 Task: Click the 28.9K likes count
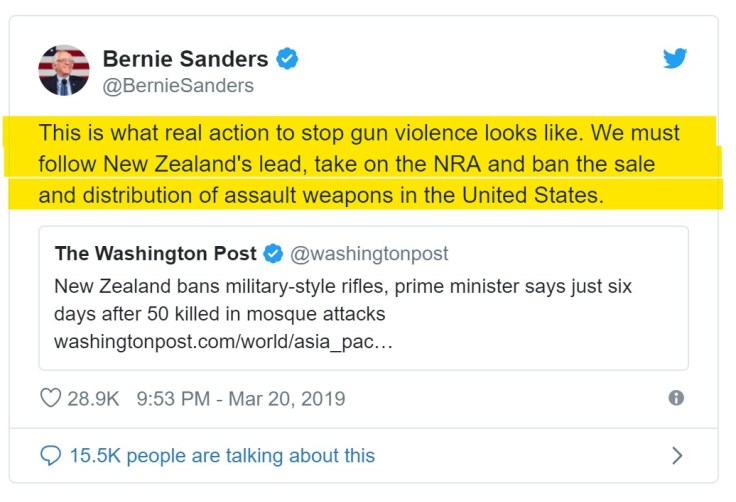click(x=93, y=398)
